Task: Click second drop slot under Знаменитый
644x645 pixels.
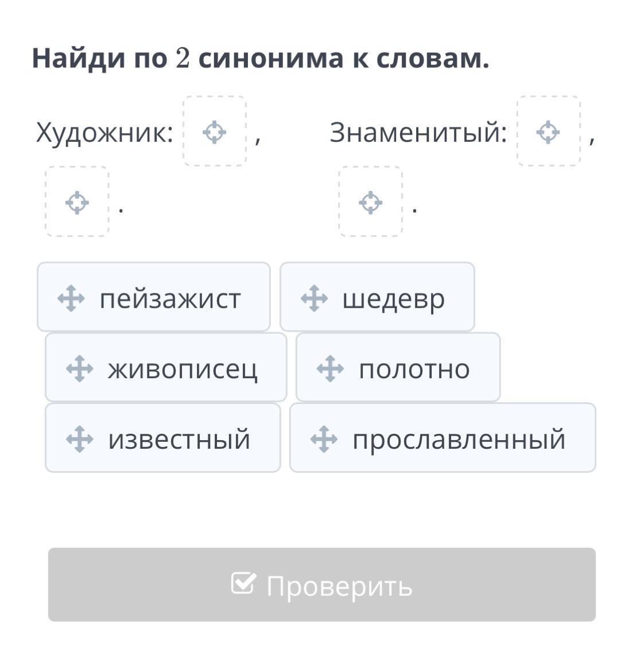Action: coord(370,203)
